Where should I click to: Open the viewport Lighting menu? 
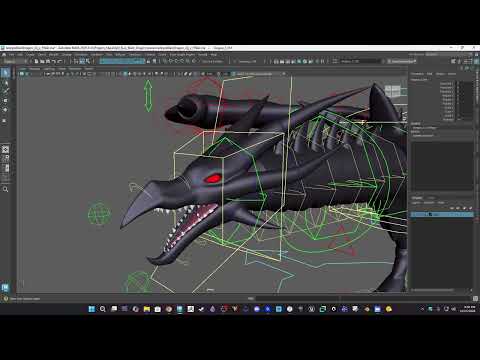tap(49, 69)
